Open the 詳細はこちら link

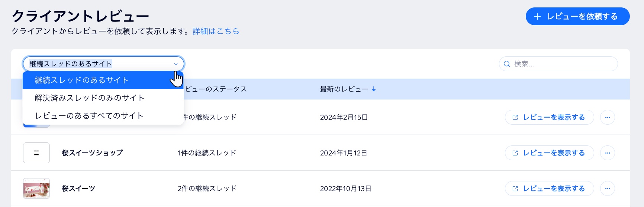[216, 31]
